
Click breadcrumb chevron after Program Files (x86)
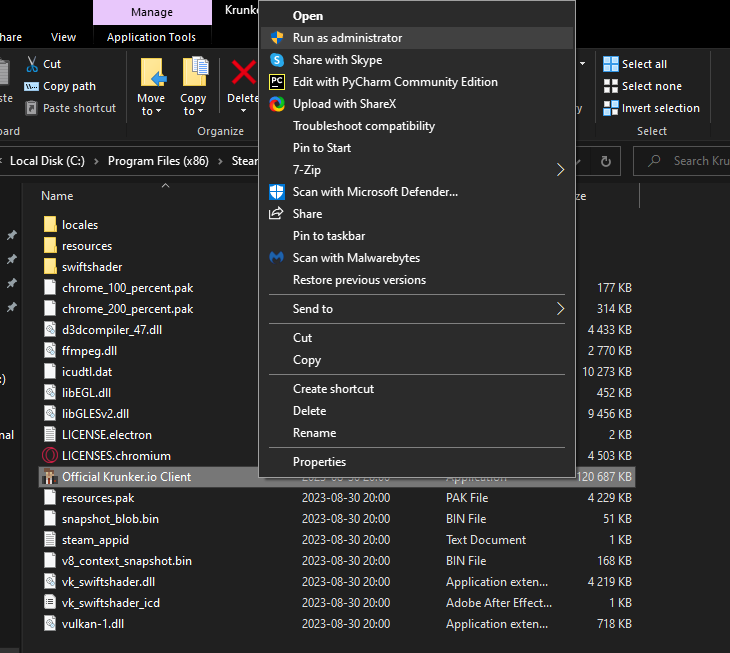coord(220,162)
